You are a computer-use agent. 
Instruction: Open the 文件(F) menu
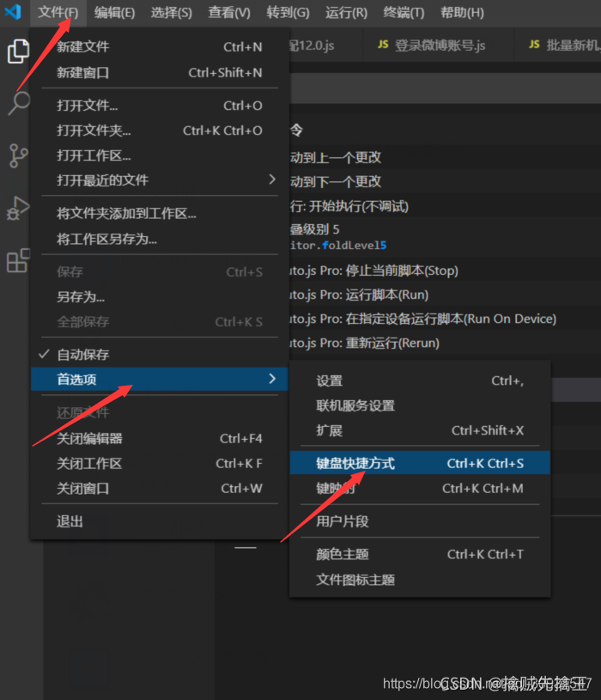point(58,13)
